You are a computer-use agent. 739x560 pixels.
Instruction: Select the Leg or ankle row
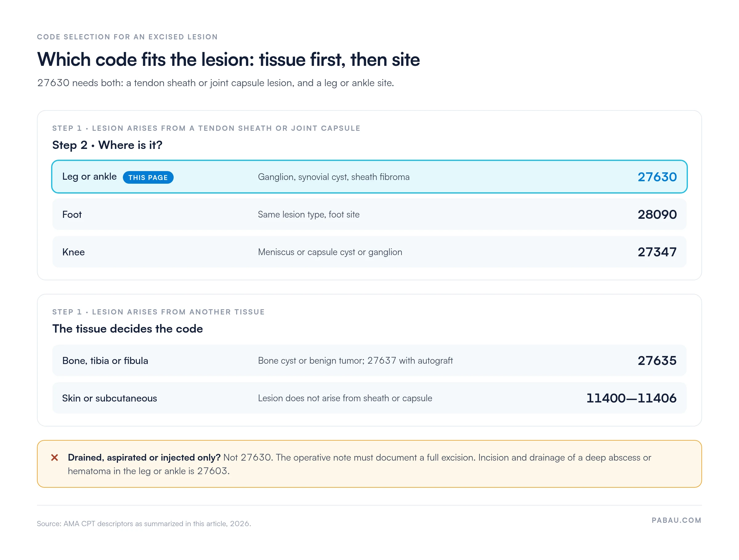tap(369, 177)
